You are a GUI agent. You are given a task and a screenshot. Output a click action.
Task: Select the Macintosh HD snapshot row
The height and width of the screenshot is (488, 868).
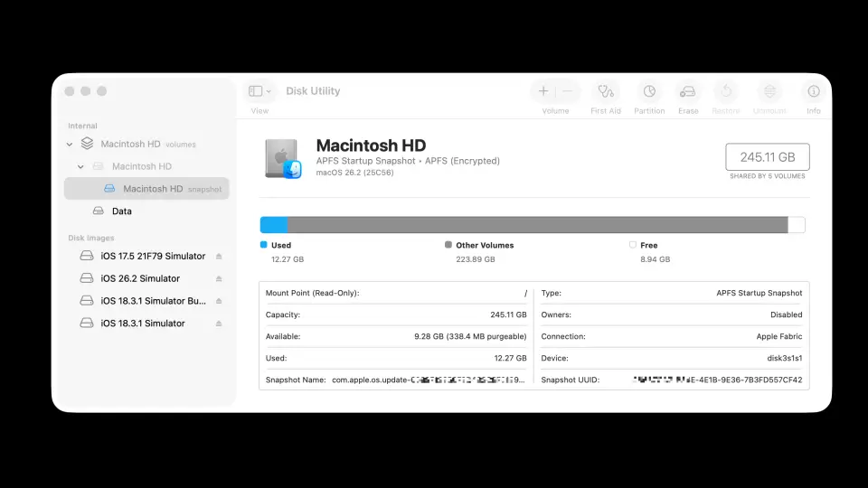pos(146,189)
